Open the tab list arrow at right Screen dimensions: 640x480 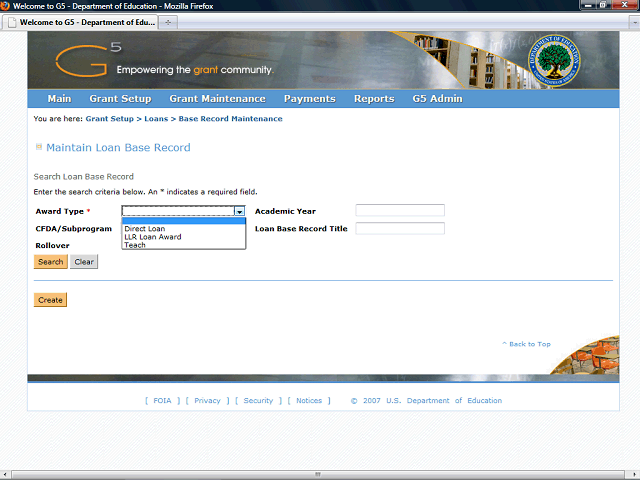click(635, 22)
